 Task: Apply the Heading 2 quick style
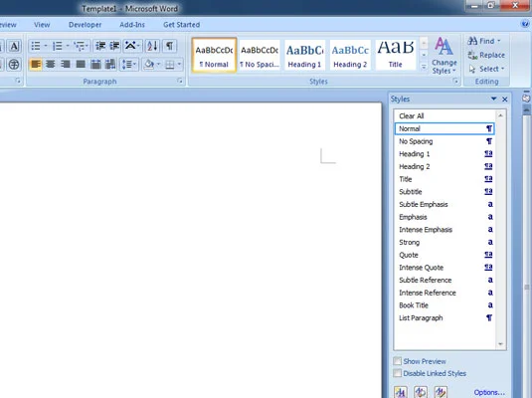click(350, 56)
